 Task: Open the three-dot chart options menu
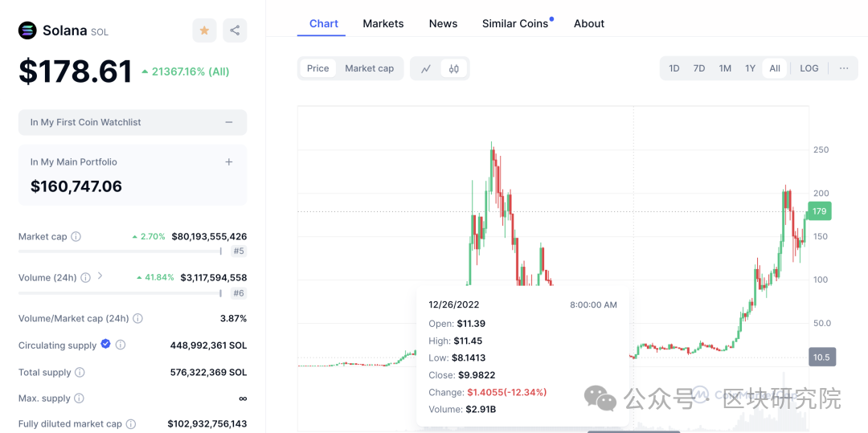(844, 68)
